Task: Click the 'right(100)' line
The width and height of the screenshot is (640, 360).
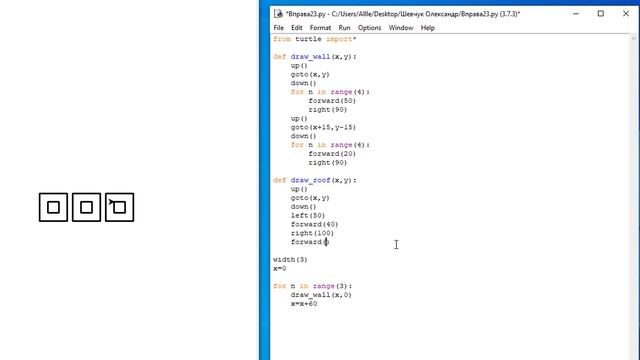Action: [x=312, y=233]
